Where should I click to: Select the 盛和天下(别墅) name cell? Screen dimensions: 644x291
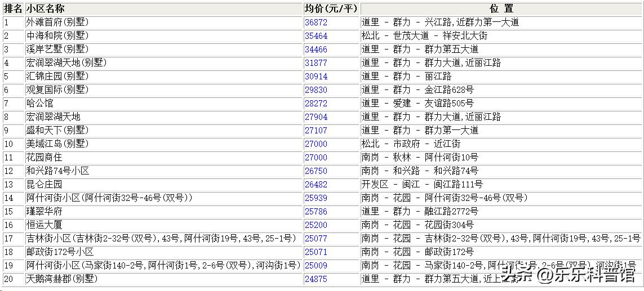point(164,131)
